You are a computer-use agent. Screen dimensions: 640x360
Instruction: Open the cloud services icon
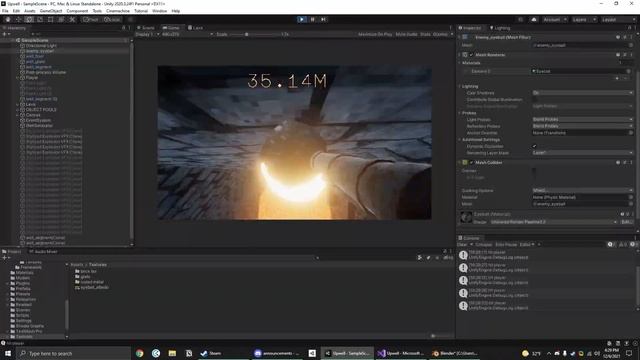click(533, 19)
